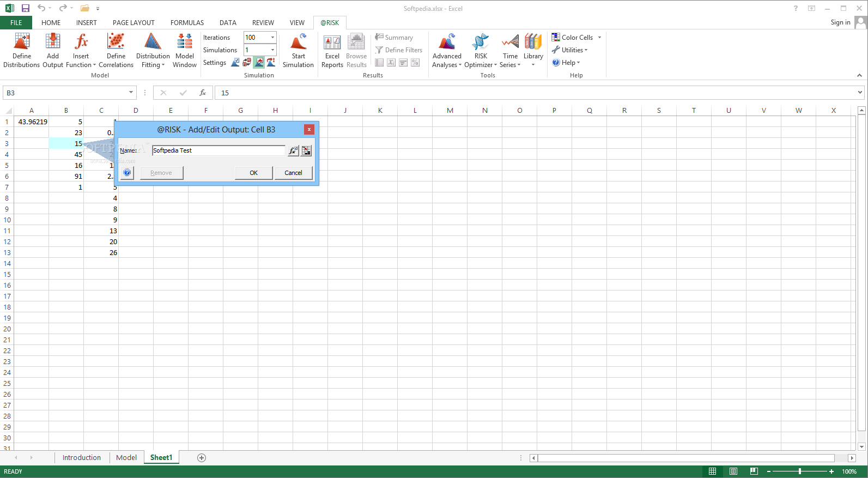The image size is (868, 478).
Task: Switch to Page Break Preview in the status bar
Action: 754,471
